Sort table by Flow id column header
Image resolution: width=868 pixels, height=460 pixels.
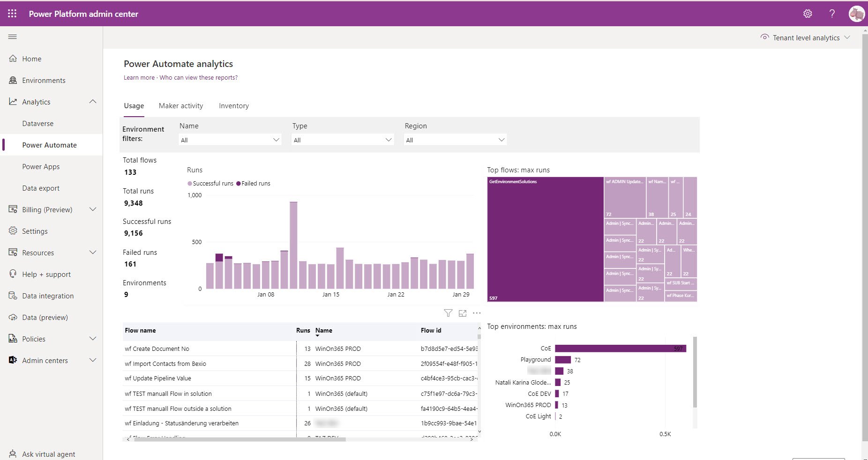(x=431, y=330)
